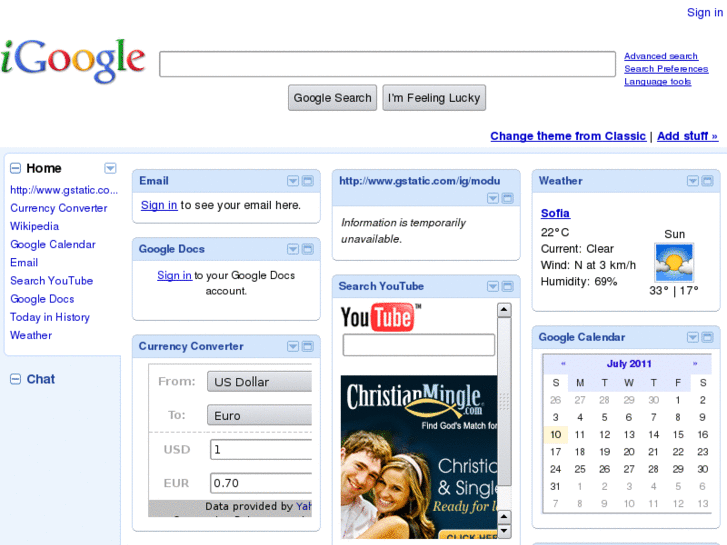Screen dimensions: 727x545
Task: Maximize the Google Docs gadget
Action: 307,249
